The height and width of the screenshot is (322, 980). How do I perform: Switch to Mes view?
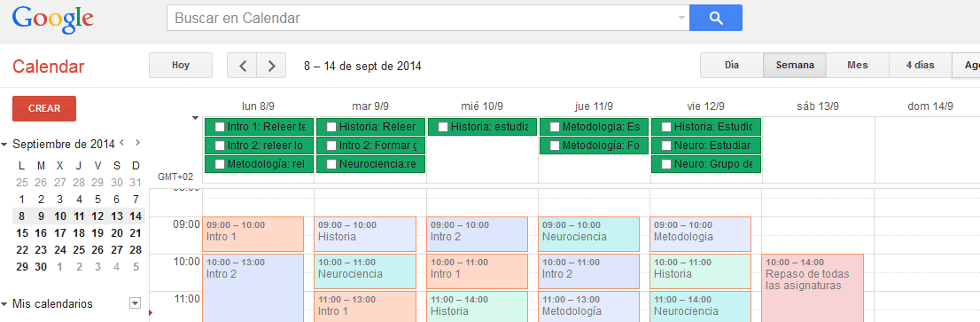click(858, 65)
